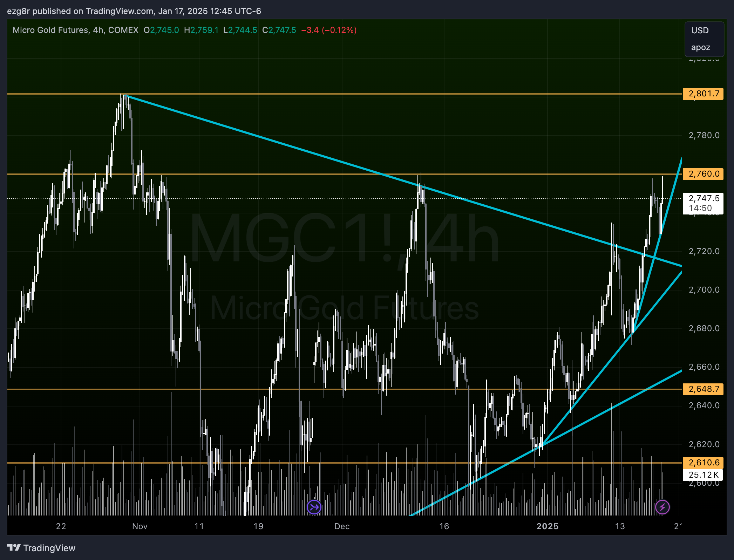Select the 2,801.7 price level label
This screenshot has width=734, height=560.
coord(703,94)
